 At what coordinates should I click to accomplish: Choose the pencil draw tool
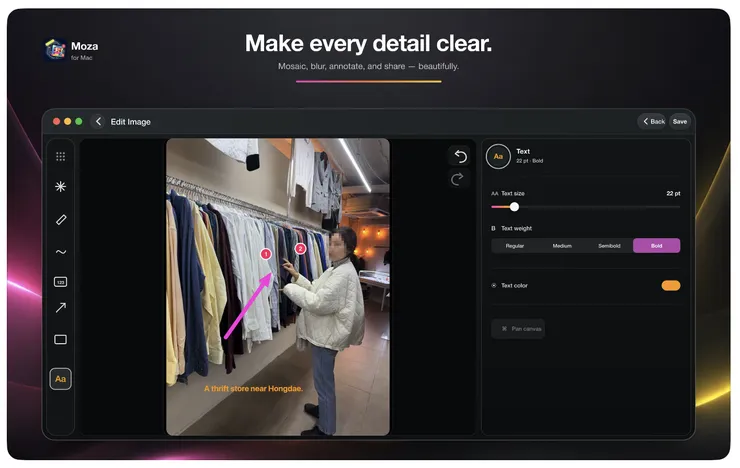(61, 220)
